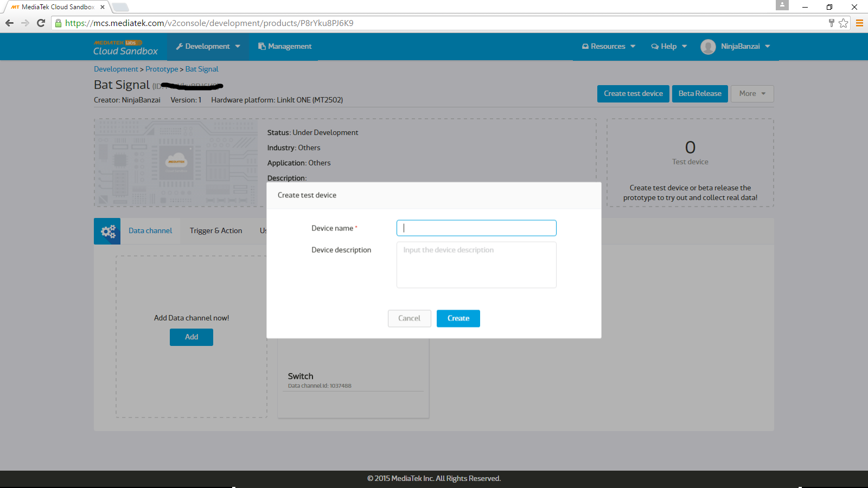Restore down the browser window

click(x=829, y=7)
